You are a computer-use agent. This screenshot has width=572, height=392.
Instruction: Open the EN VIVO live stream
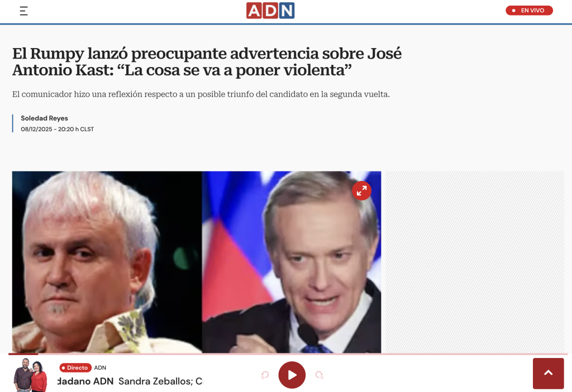point(529,11)
